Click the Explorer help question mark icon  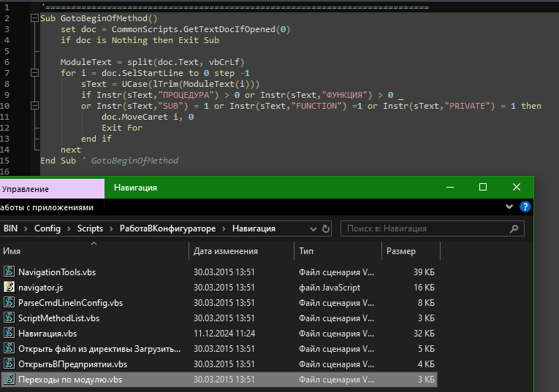coord(525,207)
